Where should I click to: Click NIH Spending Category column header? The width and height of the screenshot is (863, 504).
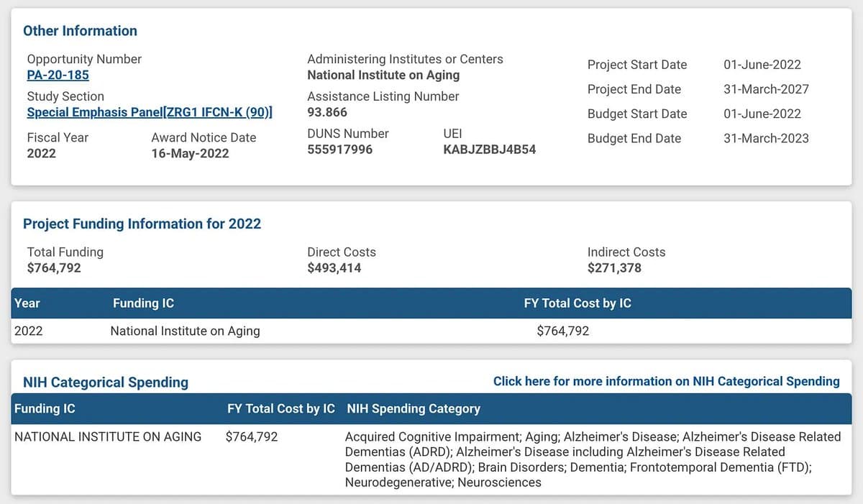pyautogui.click(x=414, y=408)
